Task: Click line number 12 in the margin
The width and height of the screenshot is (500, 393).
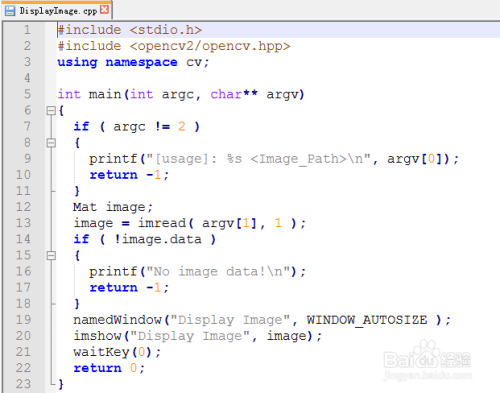Action: point(23,207)
